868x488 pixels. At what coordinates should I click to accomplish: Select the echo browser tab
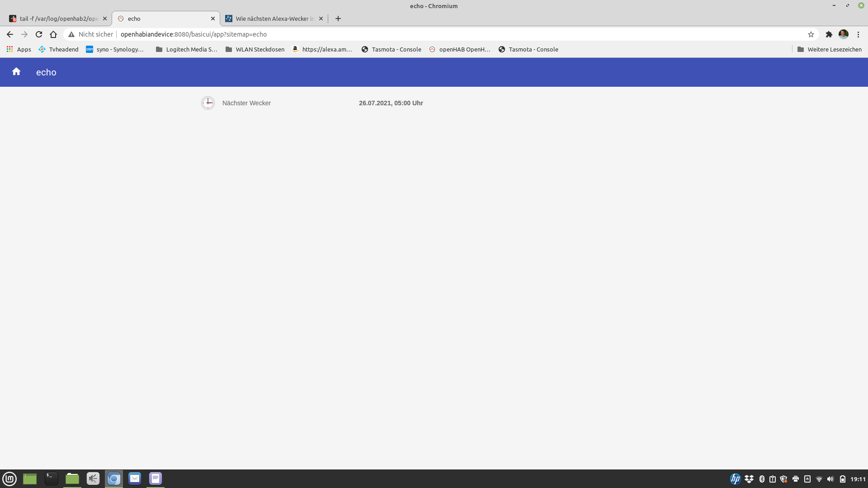[x=165, y=19]
